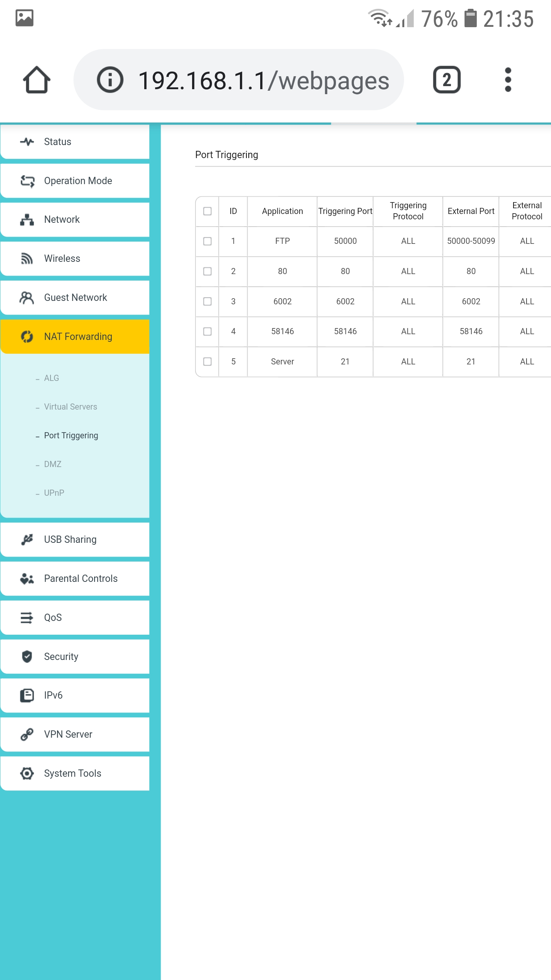The width and height of the screenshot is (551, 980).
Task: Click the FTP application cell
Action: [282, 241]
